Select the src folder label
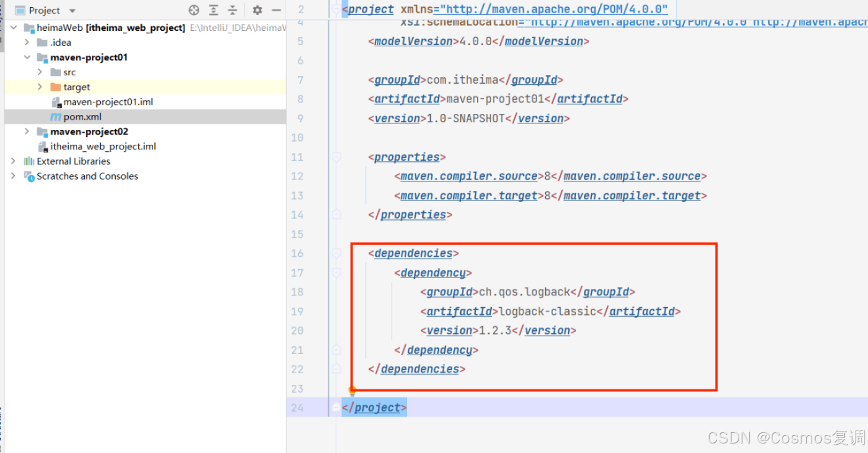This screenshot has height=453, width=868. coord(69,72)
